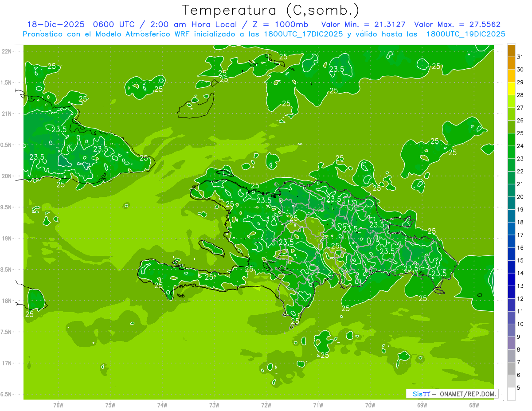Click 'Valor Max. = 27.5562' text
532x411 pixels.
click(x=457, y=24)
